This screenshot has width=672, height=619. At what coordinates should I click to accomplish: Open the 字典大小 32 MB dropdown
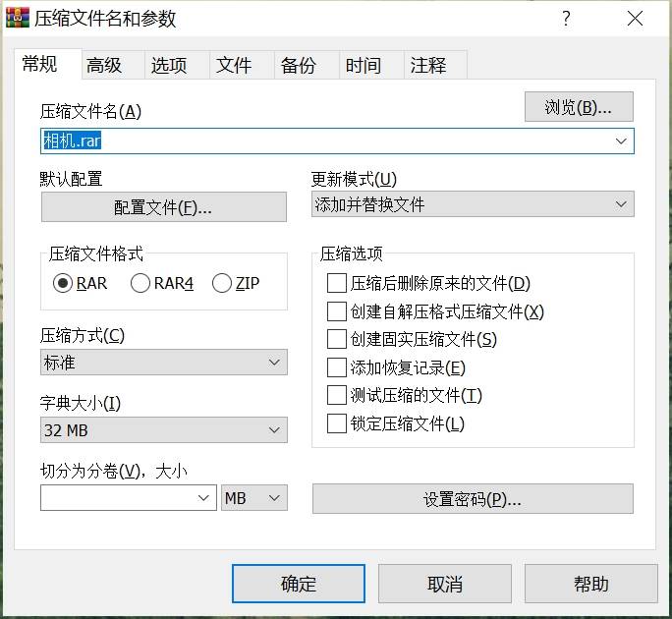click(x=163, y=430)
